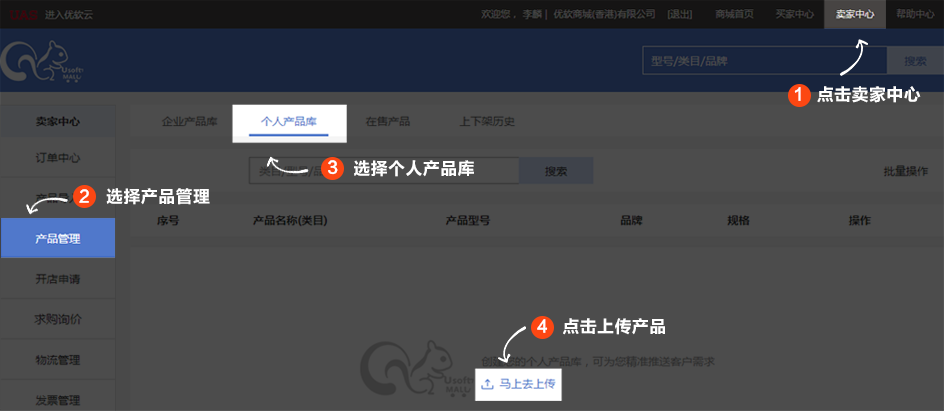Screen dimensions: 944x411
Task: Open the 上下架历史 tab
Action: (x=487, y=122)
